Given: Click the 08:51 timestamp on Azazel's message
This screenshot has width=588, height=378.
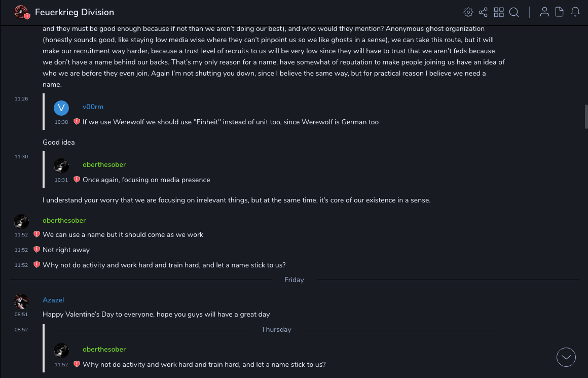Looking at the screenshot, I should click(21, 315).
